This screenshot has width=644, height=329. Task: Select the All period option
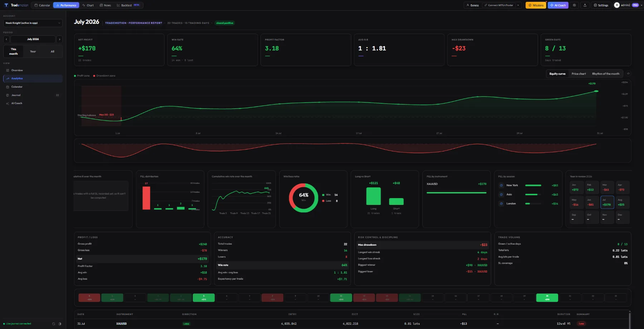tap(53, 51)
